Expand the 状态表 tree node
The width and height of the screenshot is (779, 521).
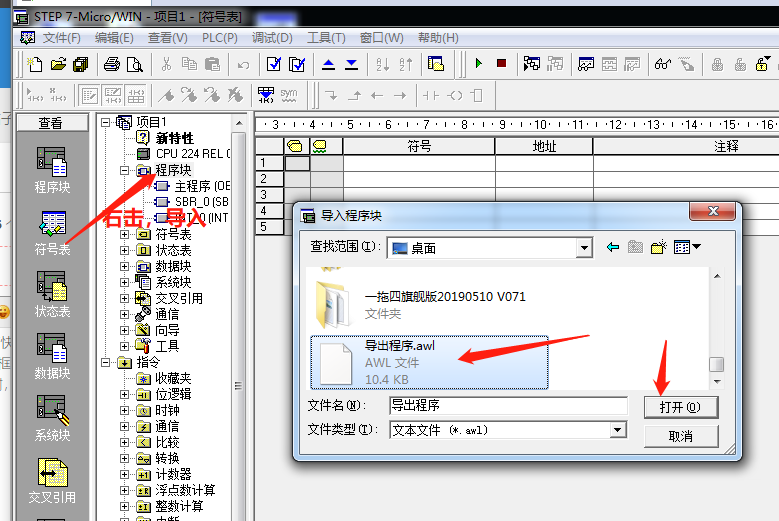[124, 250]
